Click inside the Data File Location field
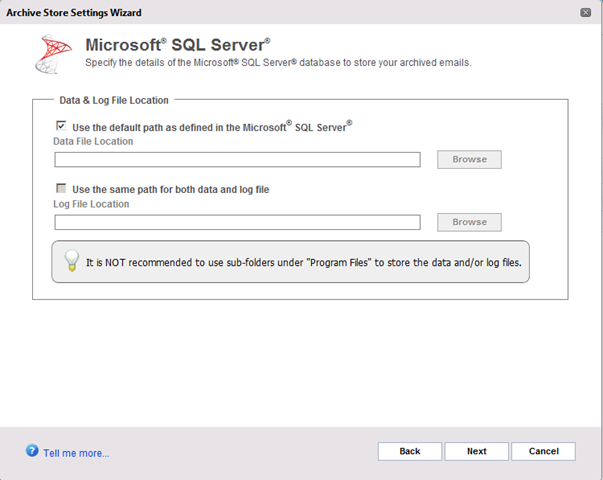 [237, 160]
